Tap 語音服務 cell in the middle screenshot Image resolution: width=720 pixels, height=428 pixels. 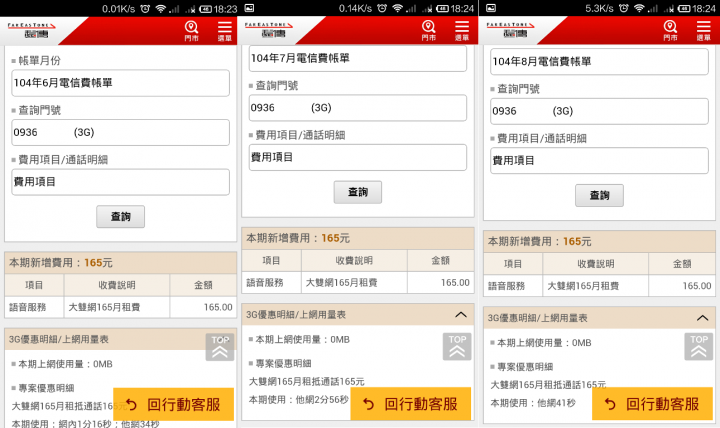[272, 282]
